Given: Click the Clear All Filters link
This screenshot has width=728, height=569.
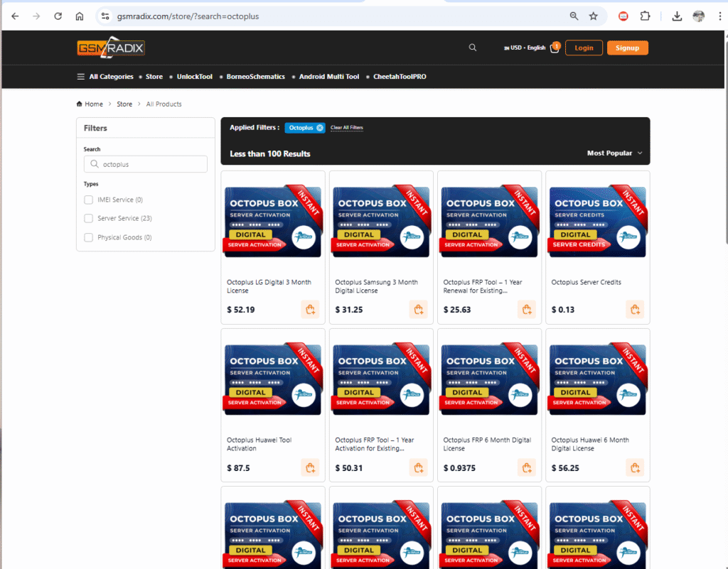Looking at the screenshot, I should tap(347, 128).
